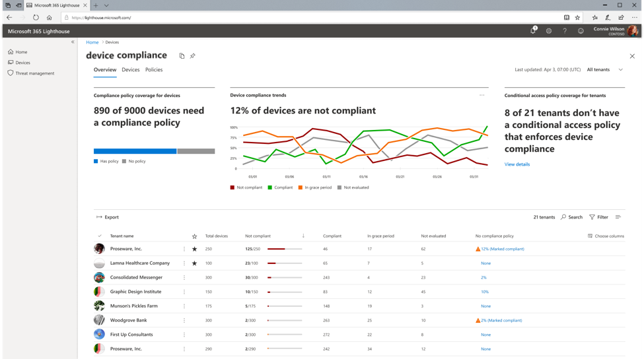This screenshot has width=644, height=359.
Task: Open more options for compliance trends chart
Action: (482, 95)
